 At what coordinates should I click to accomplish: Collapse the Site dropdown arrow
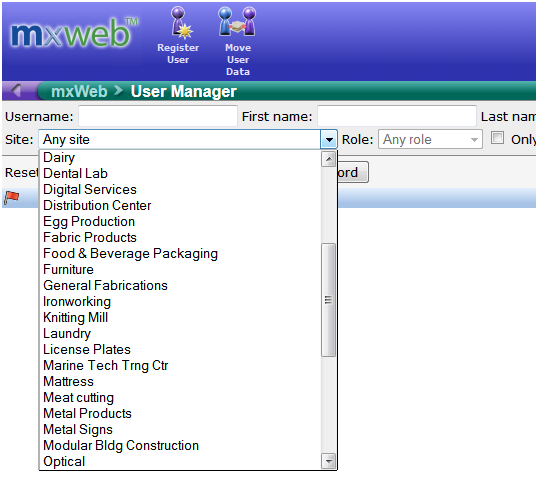click(x=329, y=140)
